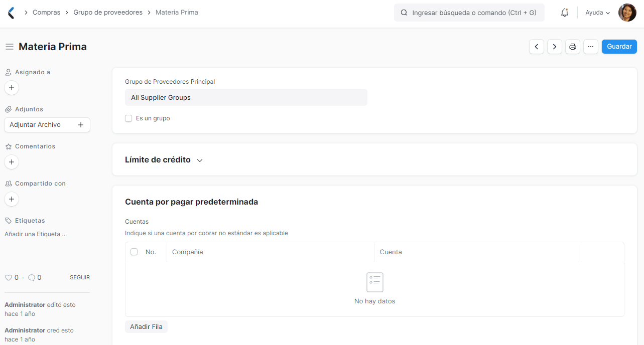
Task: Open the three-dots more options menu
Action: (x=591, y=47)
